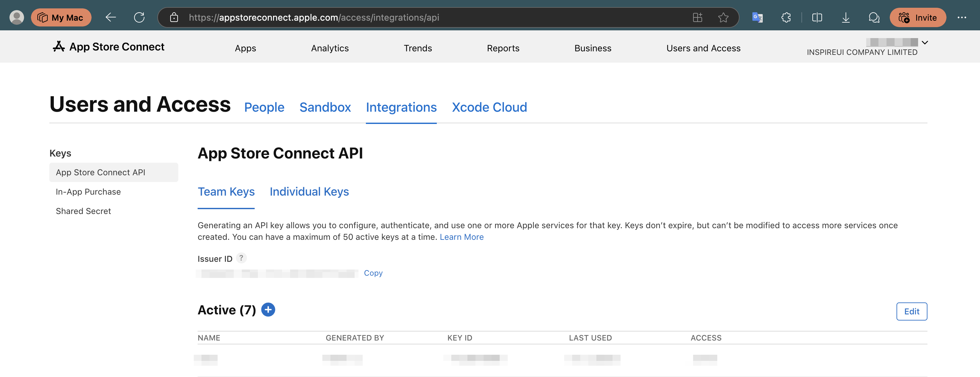Open browser downloads icon

[845, 17]
